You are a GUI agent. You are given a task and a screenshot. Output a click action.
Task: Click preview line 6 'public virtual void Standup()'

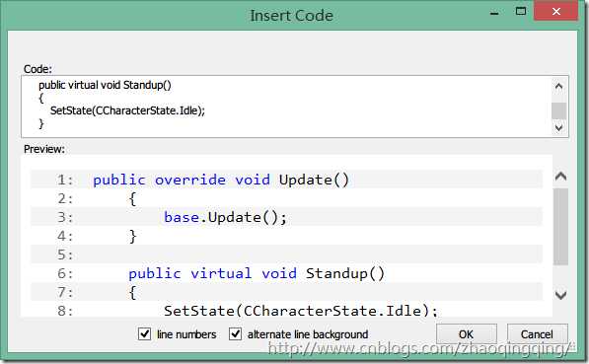(x=257, y=273)
